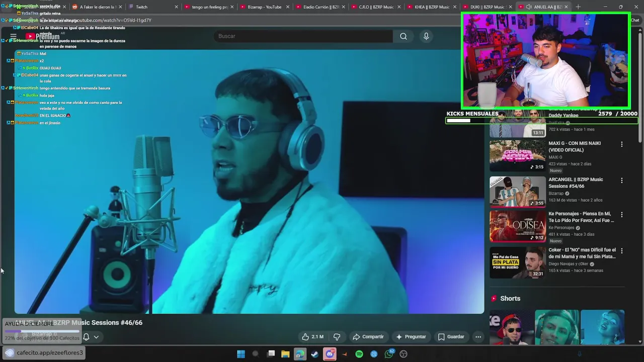Switch to the C.R.O BZRP Music tab

click(x=376, y=7)
